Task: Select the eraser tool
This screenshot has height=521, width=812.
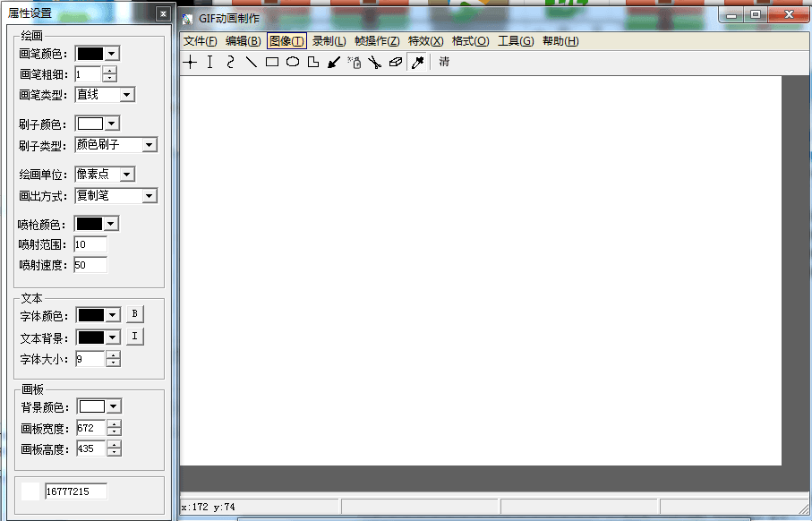Action: [395, 62]
